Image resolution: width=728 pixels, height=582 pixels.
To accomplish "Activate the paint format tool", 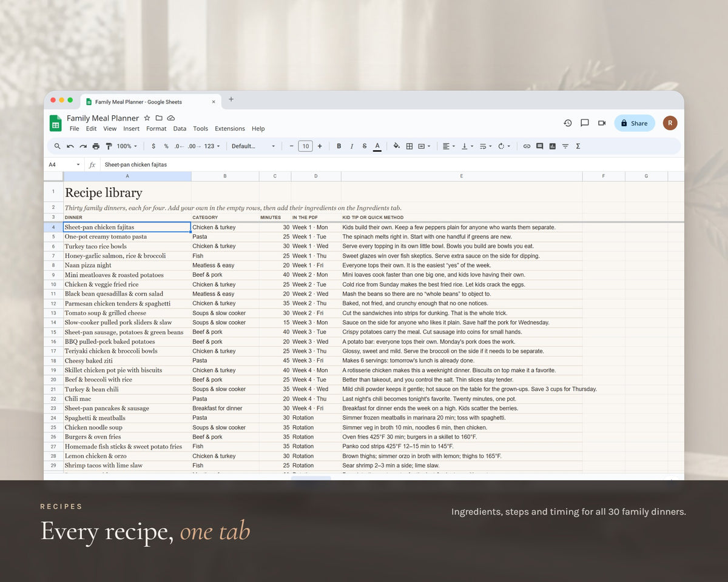I will click(109, 146).
